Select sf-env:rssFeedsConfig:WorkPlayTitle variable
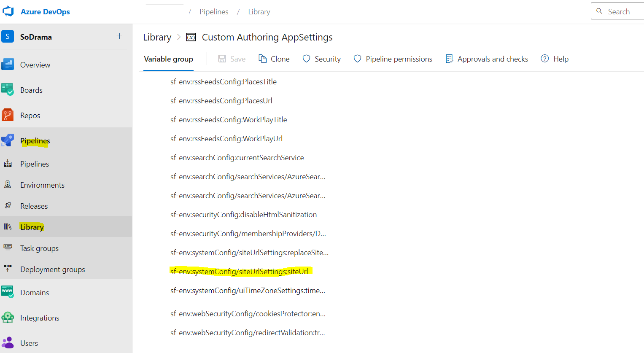 tap(229, 120)
